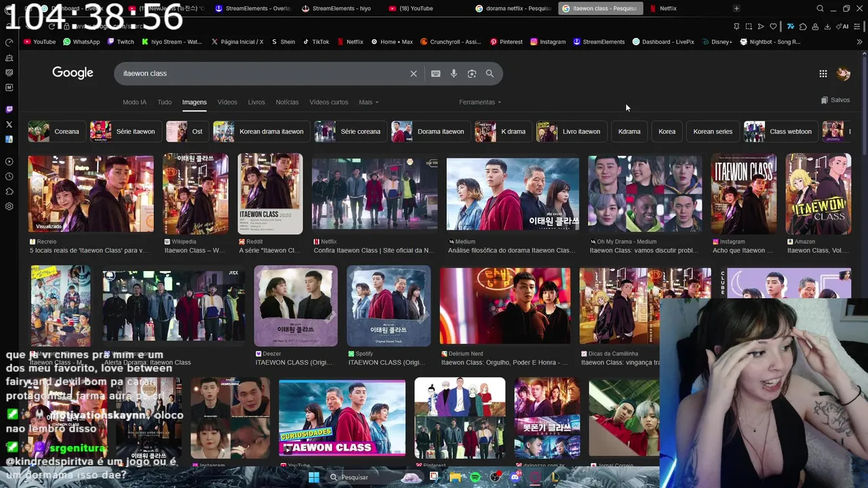Open OBS Studio from the taskbar
Image resolution: width=868 pixels, height=488 pixels.
(x=495, y=477)
